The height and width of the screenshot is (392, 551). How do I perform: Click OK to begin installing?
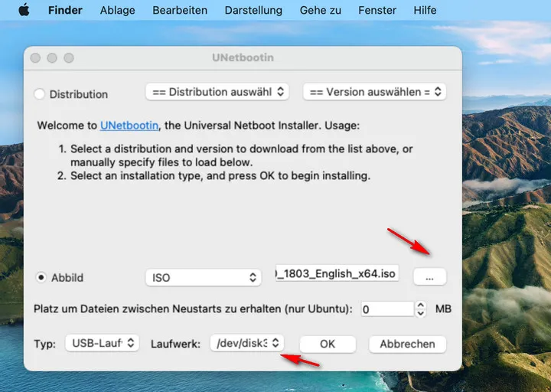point(328,344)
